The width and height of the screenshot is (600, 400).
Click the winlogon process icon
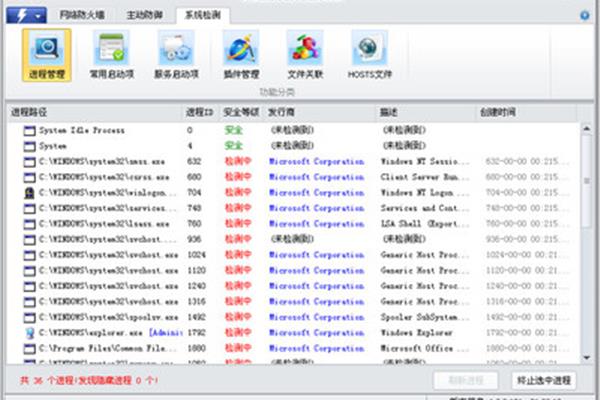(x=29, y=193)
